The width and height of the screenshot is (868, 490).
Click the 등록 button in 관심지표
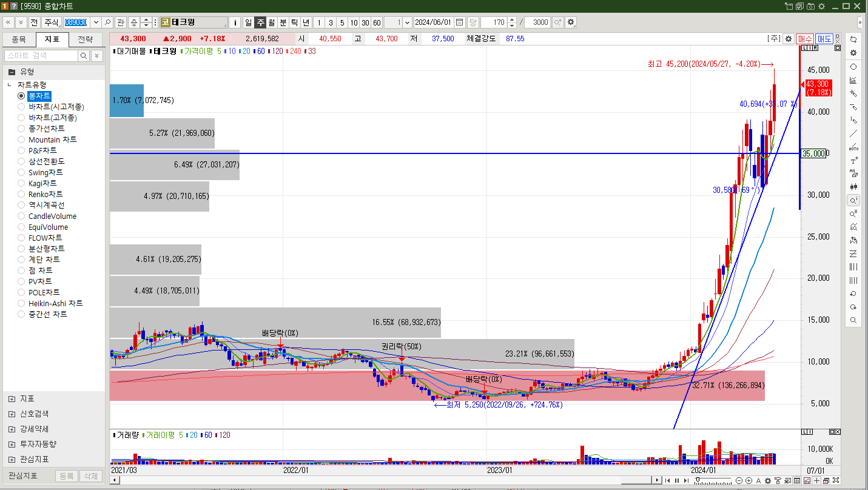tap(66, 476)
